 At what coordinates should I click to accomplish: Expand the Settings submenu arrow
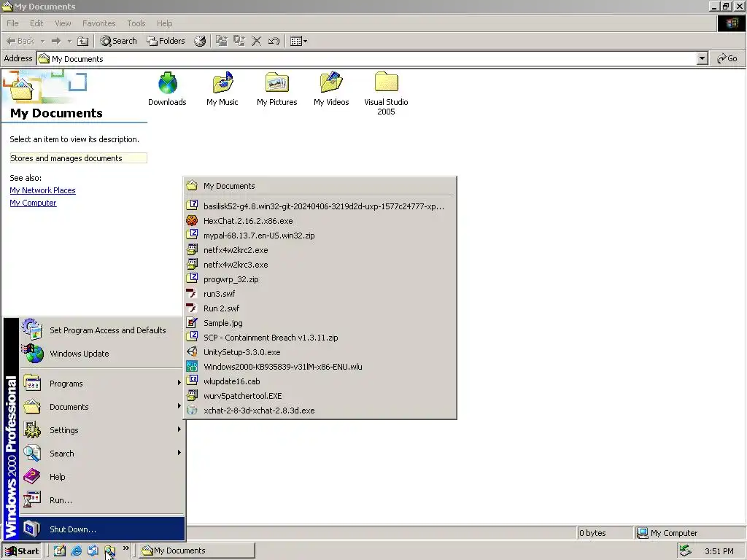pos(179,429)
